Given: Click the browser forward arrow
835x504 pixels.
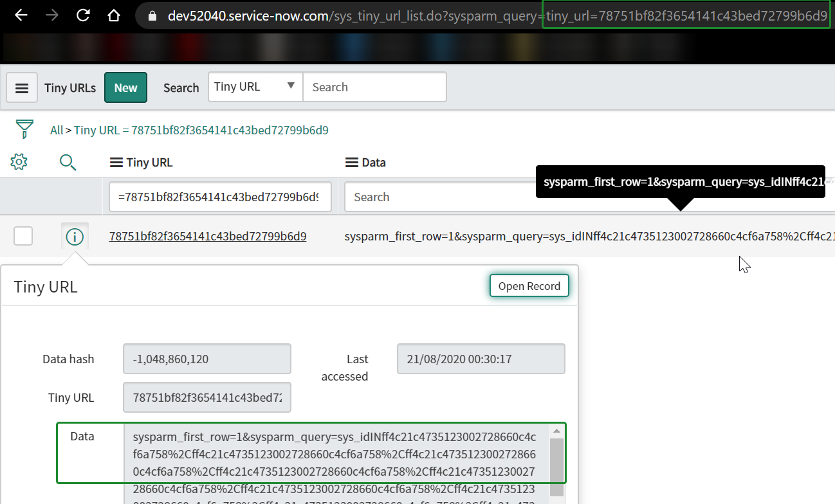Looking at the screenshot, I should click(52, 15).
